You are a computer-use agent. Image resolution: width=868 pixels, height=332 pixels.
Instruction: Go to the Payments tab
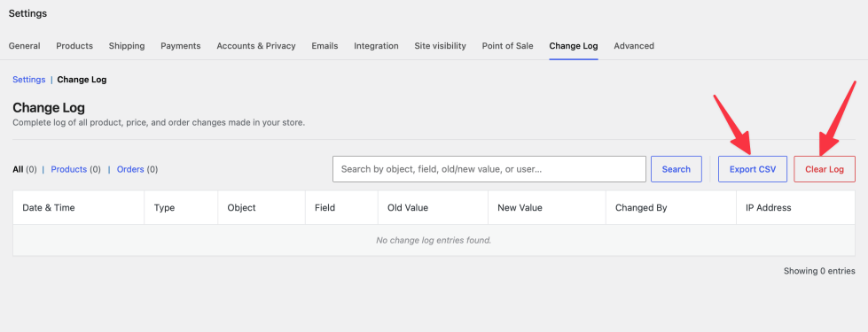(x=181, y=46)
